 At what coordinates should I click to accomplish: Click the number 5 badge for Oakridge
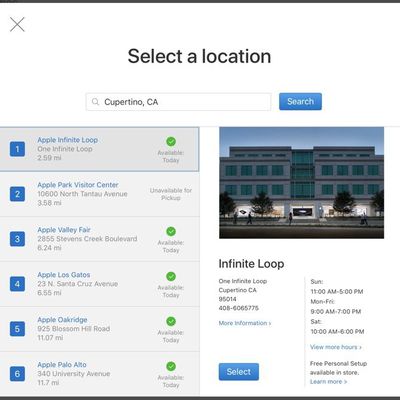17,329
